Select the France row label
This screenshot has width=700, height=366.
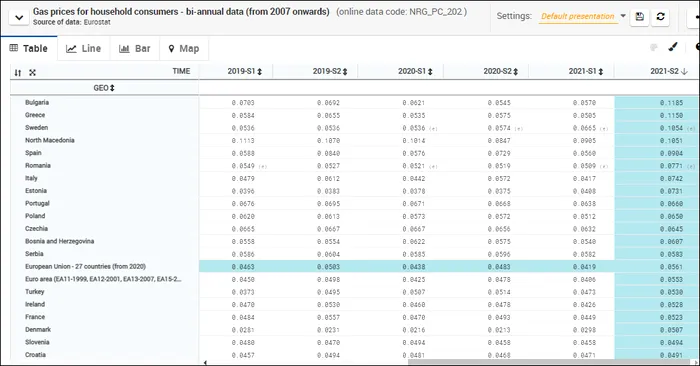tap(35, 317)
